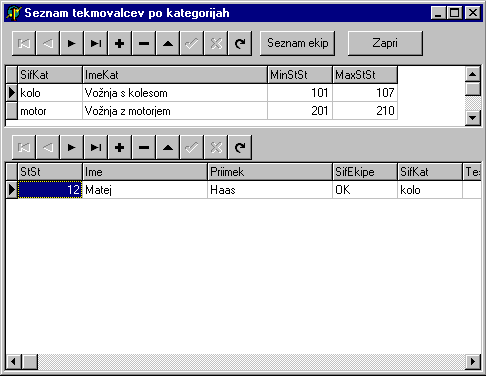
Task: Select the 'motor' category cell
Action: (50, 111)
